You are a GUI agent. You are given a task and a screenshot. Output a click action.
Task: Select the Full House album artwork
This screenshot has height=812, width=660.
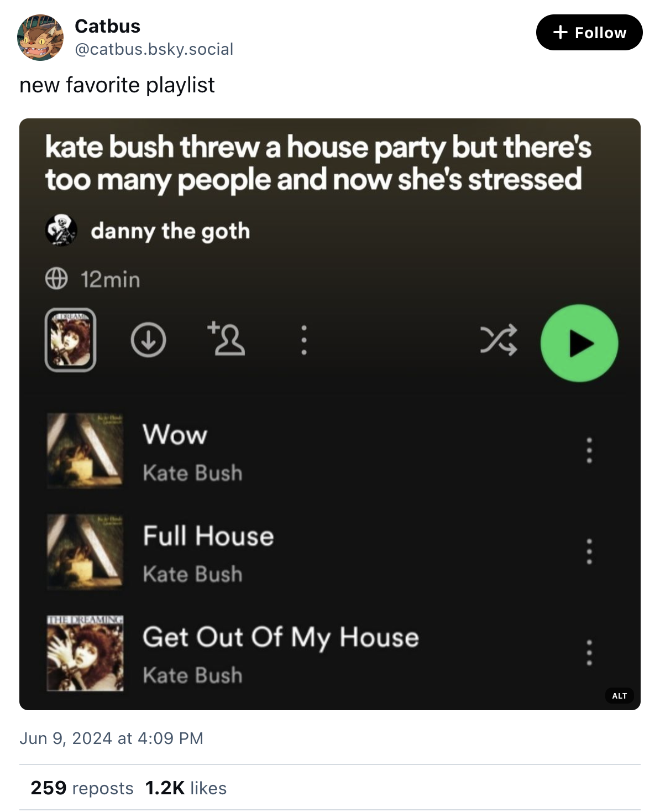(85, 551)
